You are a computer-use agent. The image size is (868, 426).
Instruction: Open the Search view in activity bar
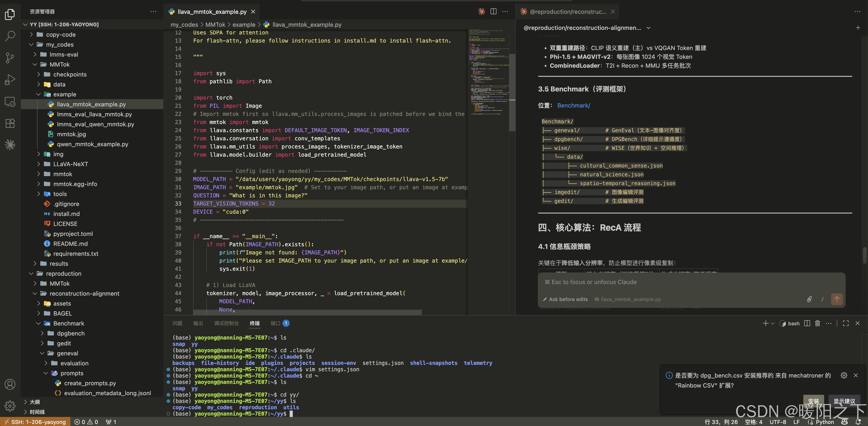tap(10, 36)
